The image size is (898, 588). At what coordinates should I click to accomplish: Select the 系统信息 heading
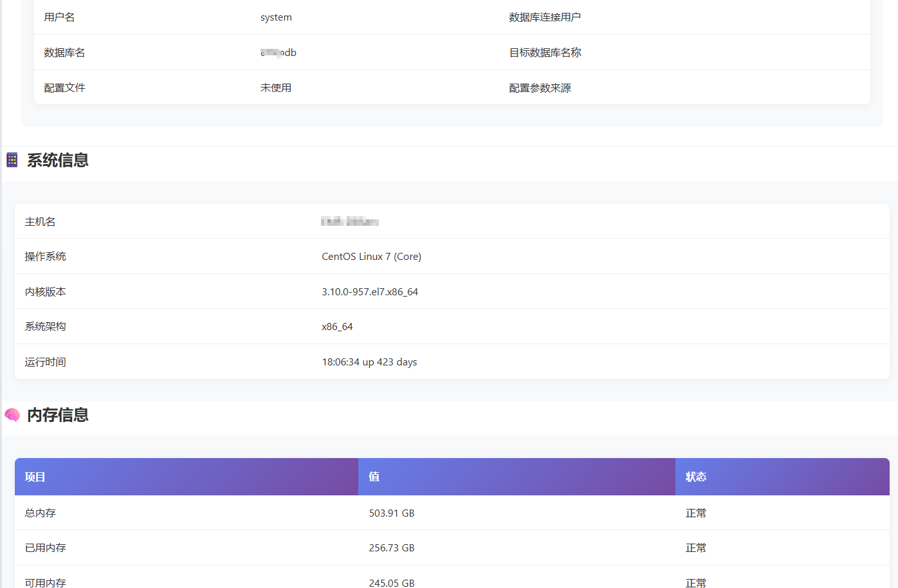tap(58, 160)
